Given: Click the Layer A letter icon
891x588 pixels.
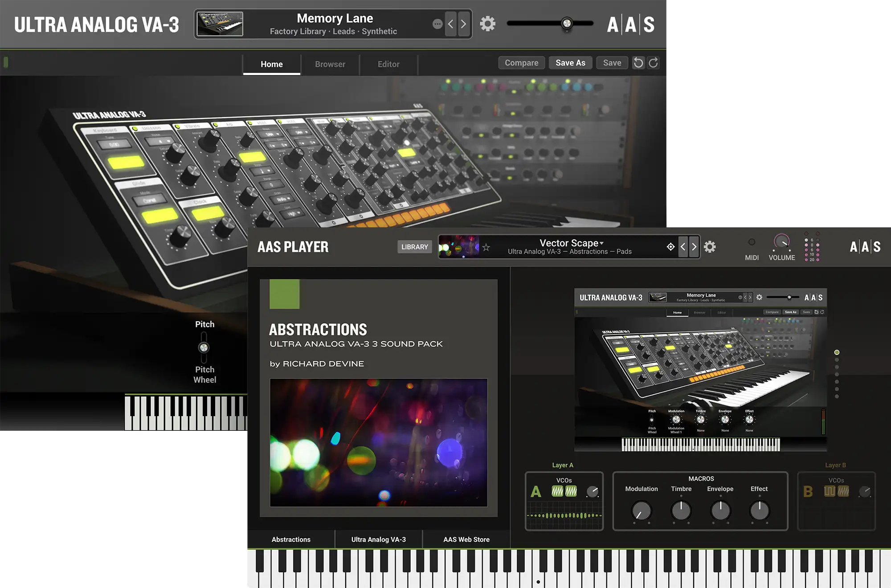Looking at the screenshot, I should (536, 492).
